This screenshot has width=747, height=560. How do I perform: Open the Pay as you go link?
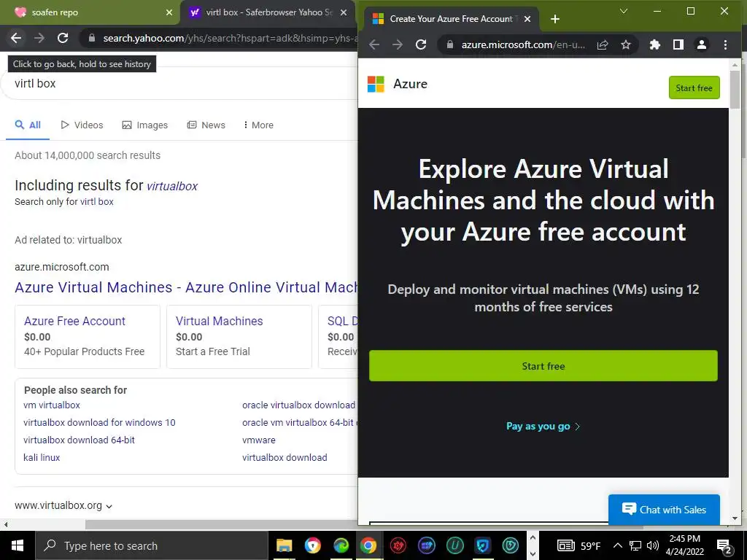[x=543, y=426]
